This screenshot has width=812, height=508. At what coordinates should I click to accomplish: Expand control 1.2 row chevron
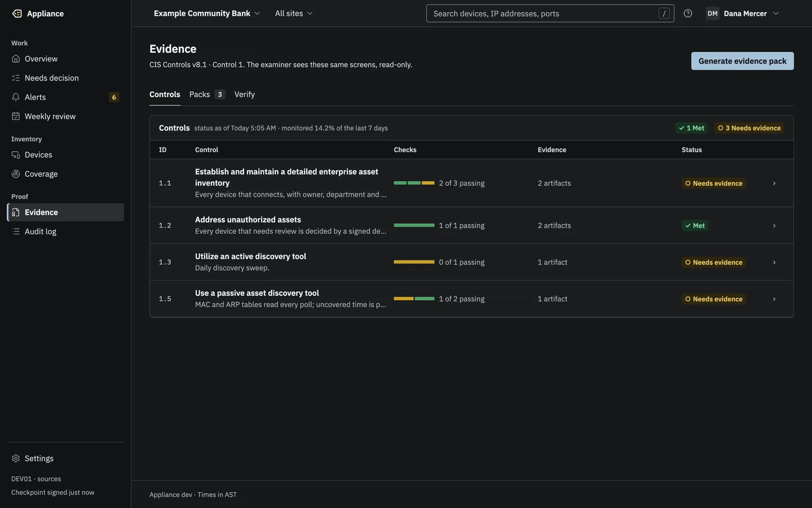pos(774,226)
